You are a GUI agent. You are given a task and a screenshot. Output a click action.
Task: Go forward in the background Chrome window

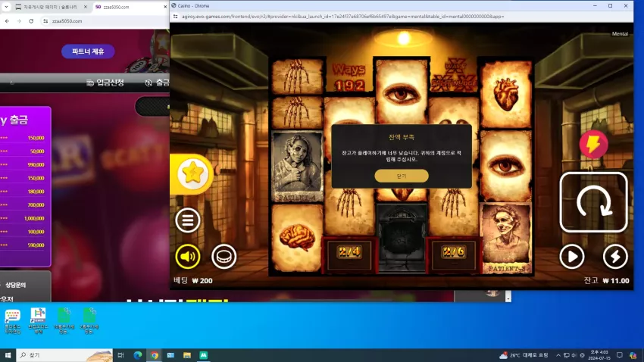[x=19, y=21]
